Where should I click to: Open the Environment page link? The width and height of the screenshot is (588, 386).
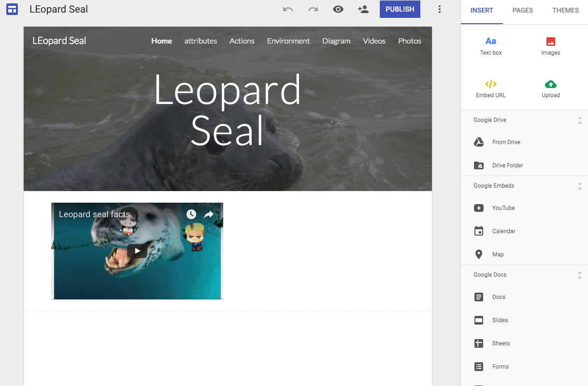click(x=288, y=41)
